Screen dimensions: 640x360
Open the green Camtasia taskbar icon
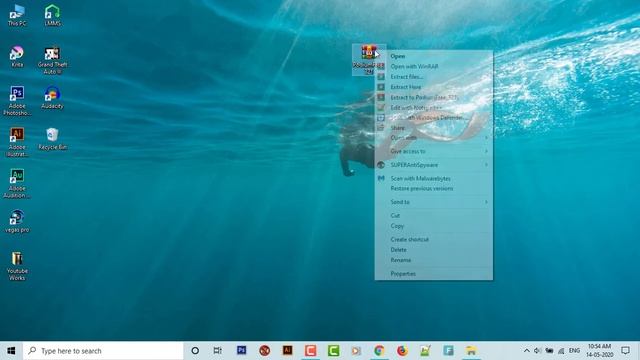pyautogui.click(x=333, y=350)
